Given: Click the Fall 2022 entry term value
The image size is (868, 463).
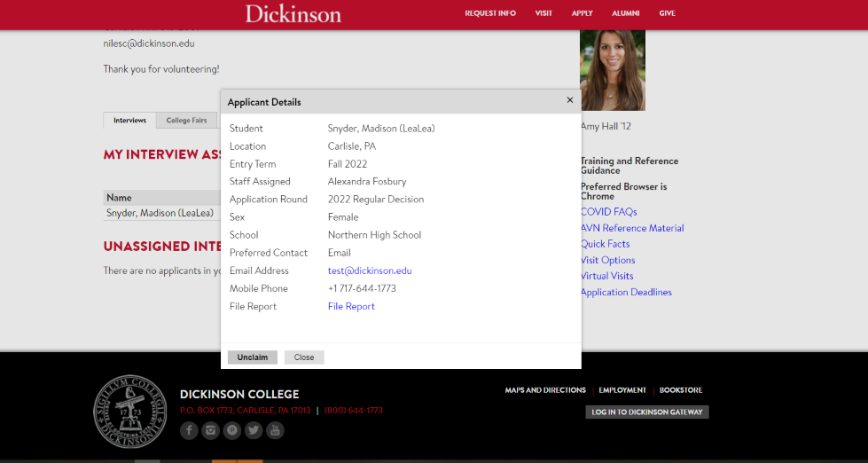Looking at the screenshot, I should [x=348, y=164].
